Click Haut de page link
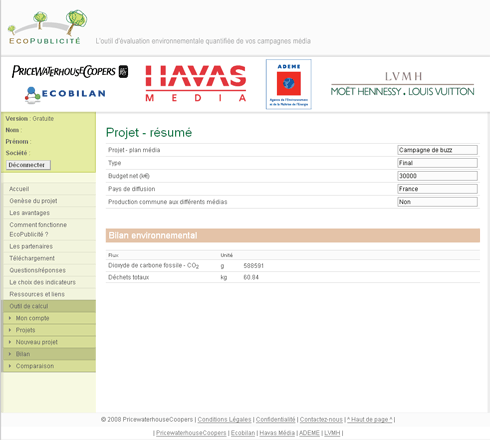Screen dimensions: 490x440 coord(369,420)
